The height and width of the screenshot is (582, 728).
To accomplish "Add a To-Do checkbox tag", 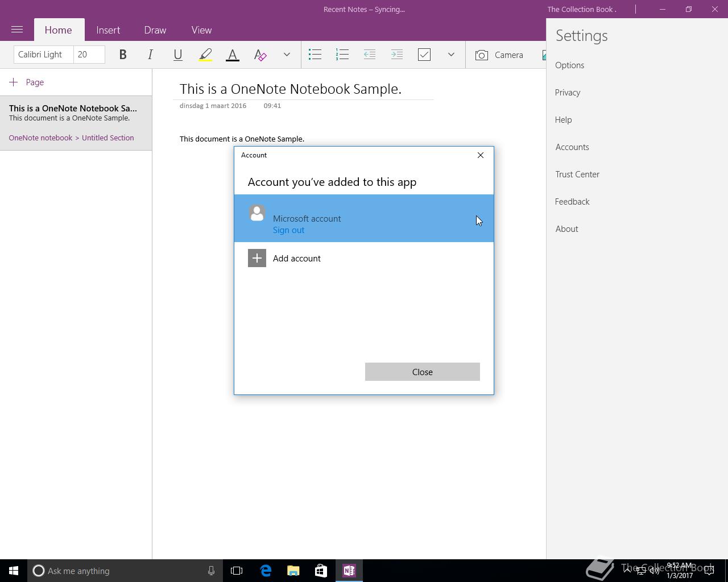I will [424, 55].
